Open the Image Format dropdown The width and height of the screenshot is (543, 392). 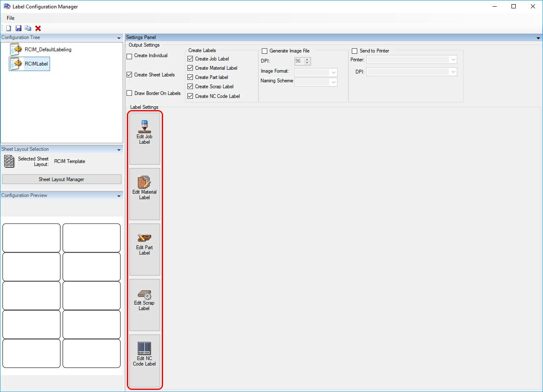tap(316, 72)
